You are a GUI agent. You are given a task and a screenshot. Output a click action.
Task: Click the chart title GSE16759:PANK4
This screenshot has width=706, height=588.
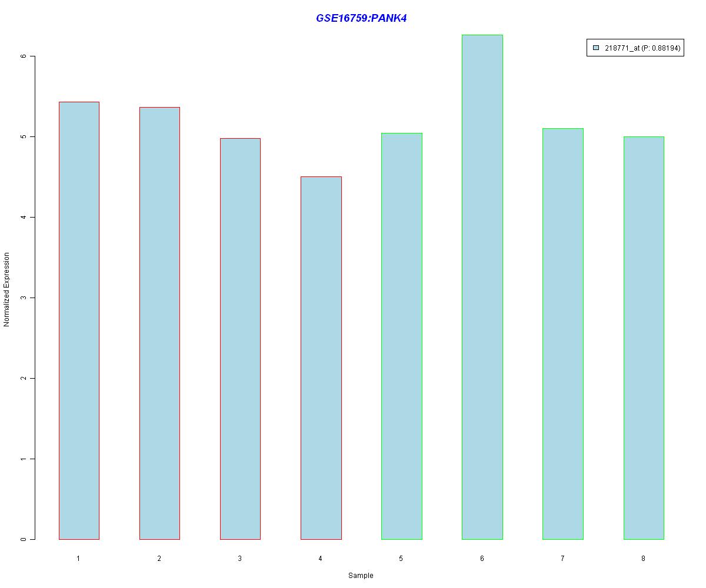point(361,18)
